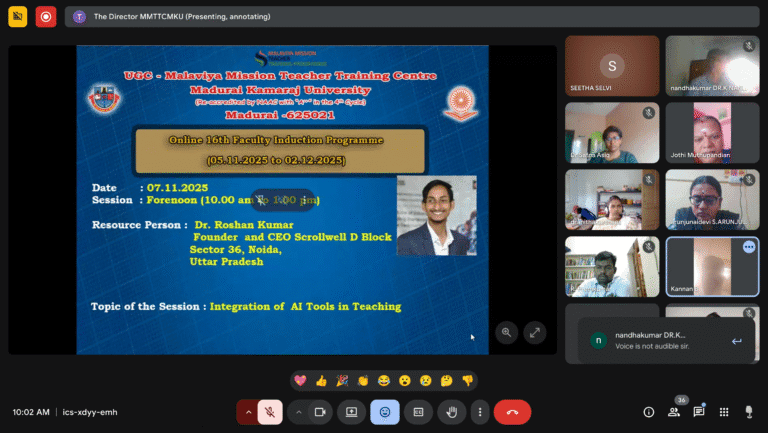
Task: Open the chat panel
Action: tap(699, 411)
